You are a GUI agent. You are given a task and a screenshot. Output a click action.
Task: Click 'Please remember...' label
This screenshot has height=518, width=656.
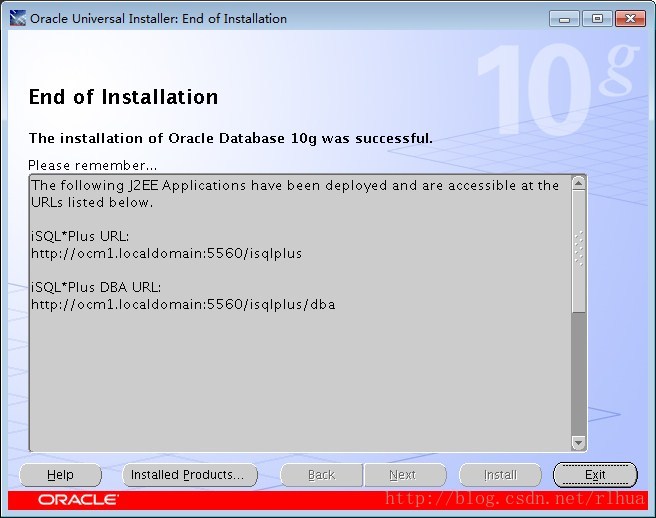[x=92, y=165]
